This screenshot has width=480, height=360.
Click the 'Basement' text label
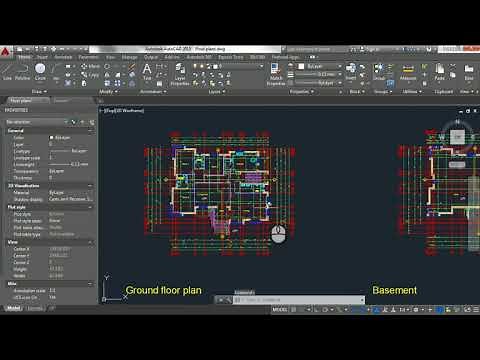point(395,290)
